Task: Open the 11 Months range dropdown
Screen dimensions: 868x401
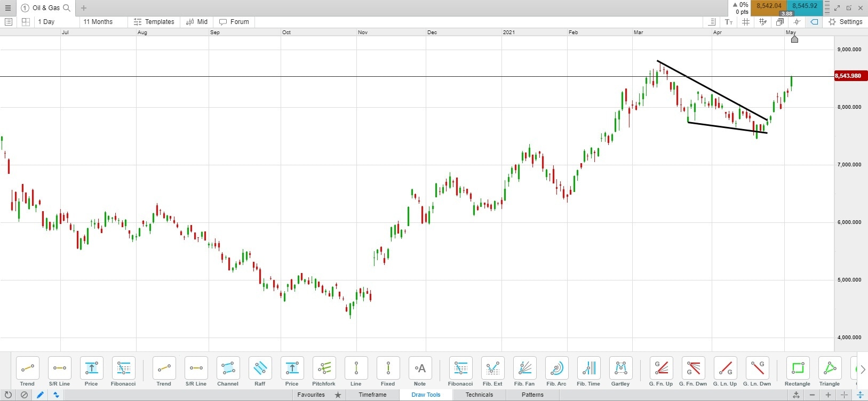Action: [x=98, y=22]
